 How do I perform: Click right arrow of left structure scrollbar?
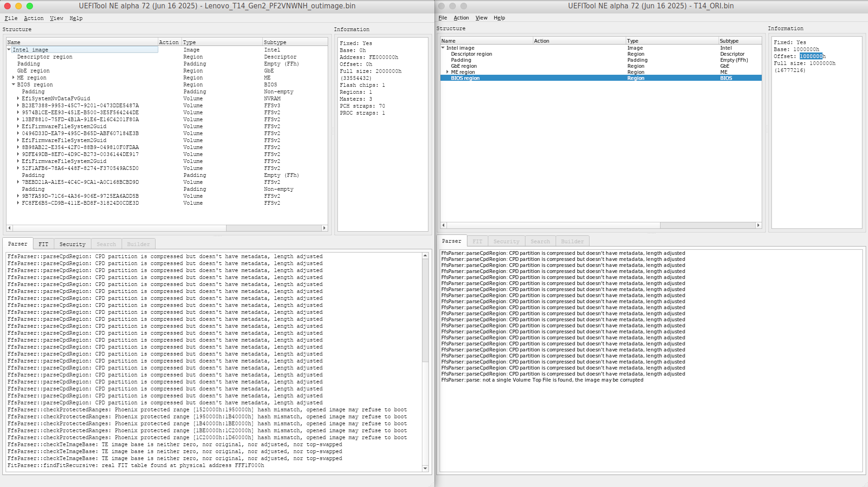[x=324, y=228]
